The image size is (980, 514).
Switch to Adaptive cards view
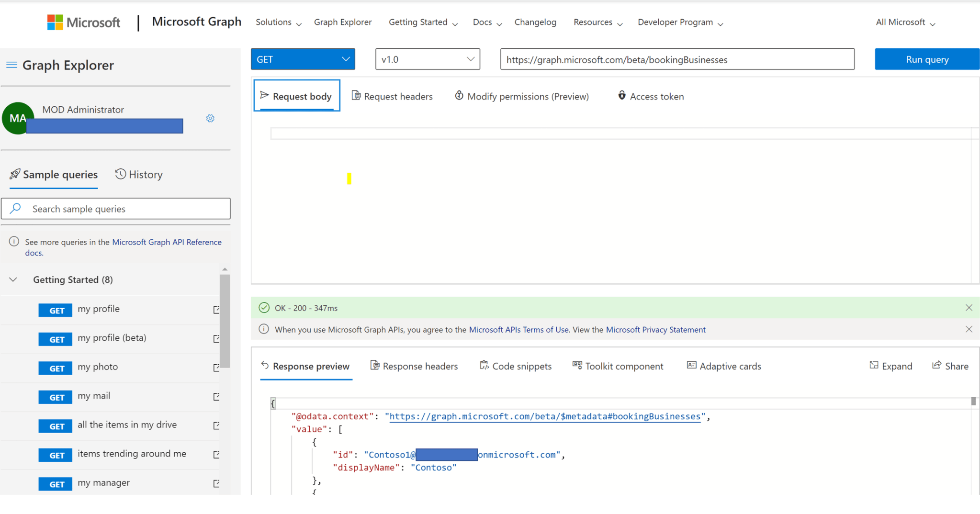click(x=730, y=366)
